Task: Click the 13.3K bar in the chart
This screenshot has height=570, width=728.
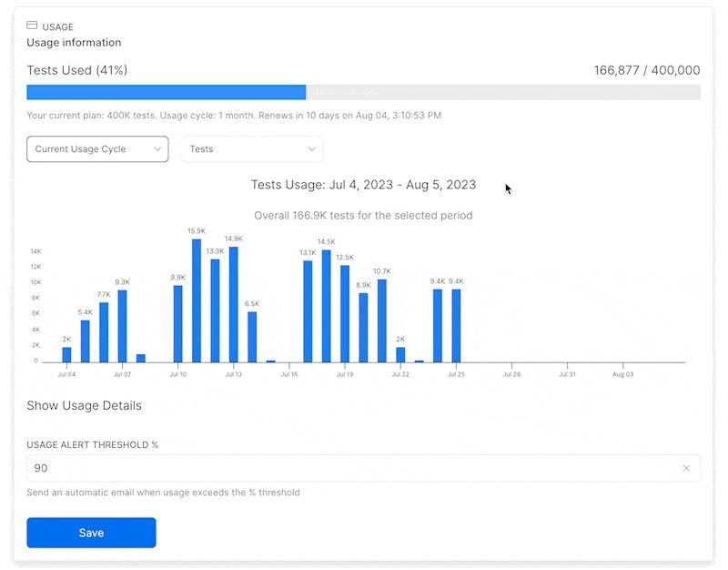Action: (x=215, y=310)
